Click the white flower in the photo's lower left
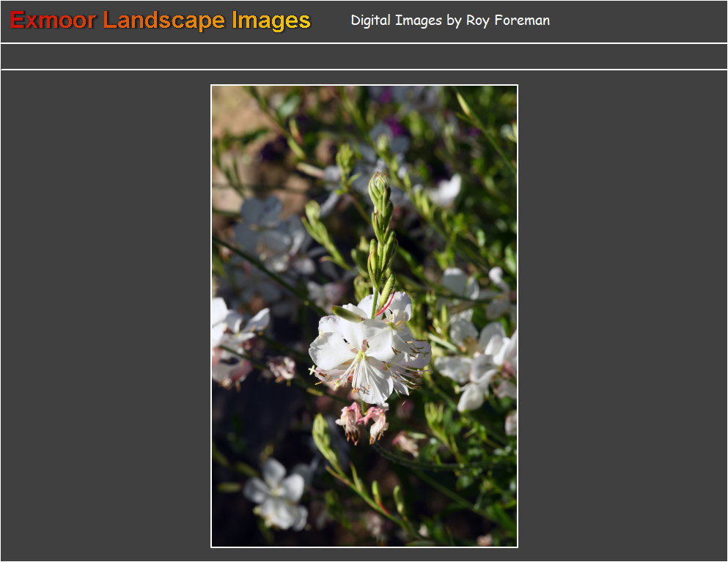Screen dimensions: 728x562 click(x=276, y=493)
